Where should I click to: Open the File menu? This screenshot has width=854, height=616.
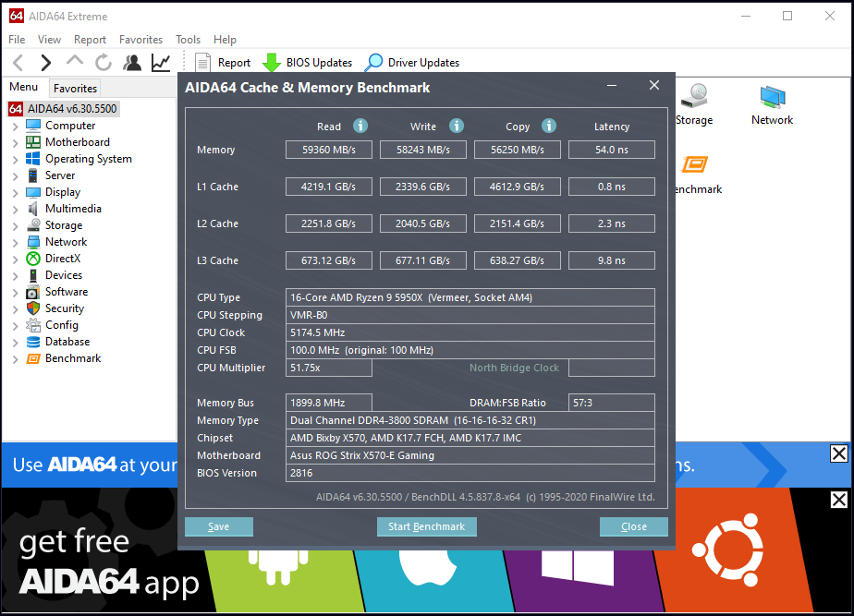[x=17, y=39]
